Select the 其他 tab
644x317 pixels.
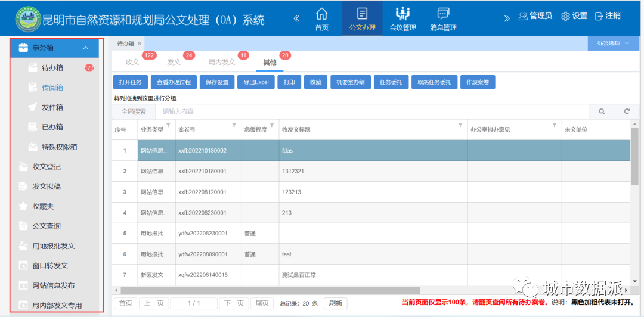pos(270,62)
